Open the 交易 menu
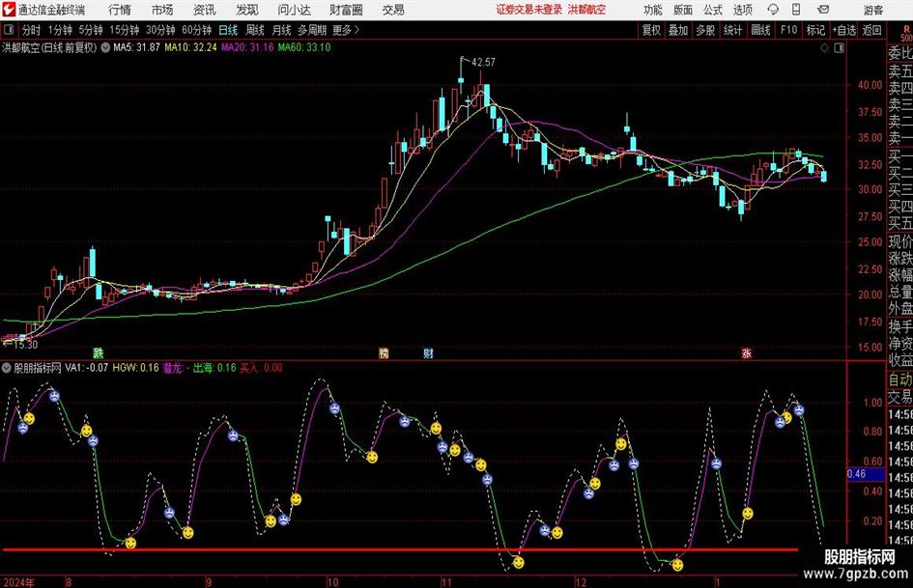Screen dimensions: 913x588 [x=393, y=10]
